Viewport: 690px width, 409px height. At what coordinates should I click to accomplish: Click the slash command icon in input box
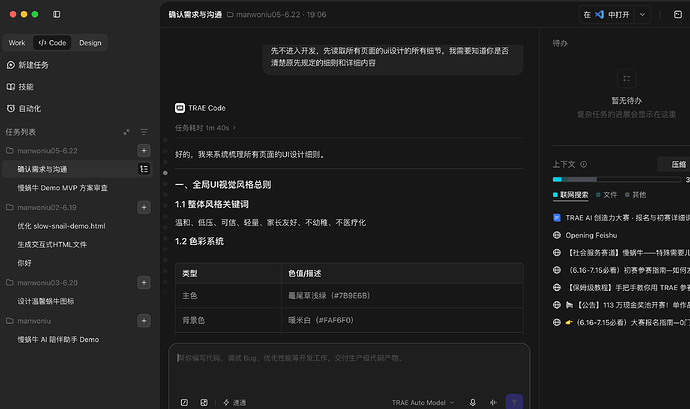(184, 402)
